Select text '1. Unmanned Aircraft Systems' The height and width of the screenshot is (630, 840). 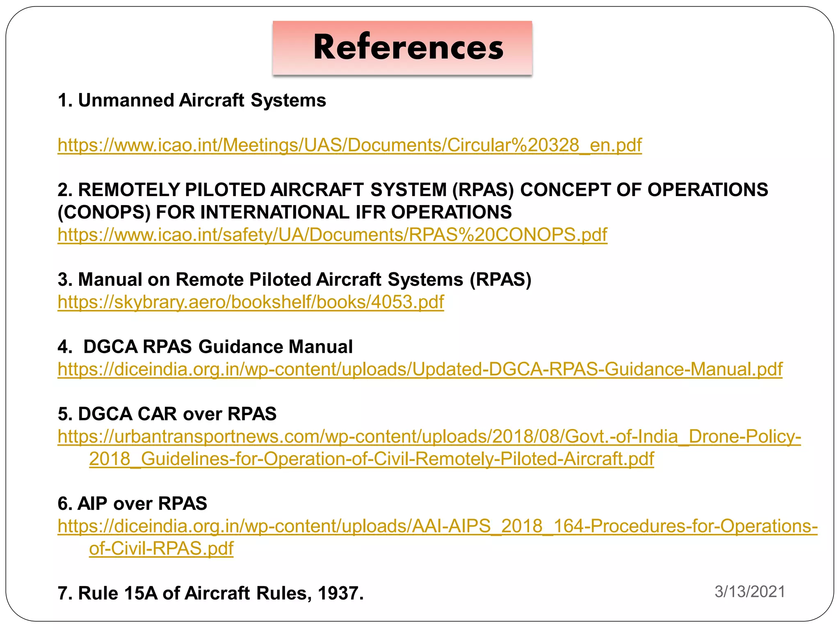(x=192, y=100)
